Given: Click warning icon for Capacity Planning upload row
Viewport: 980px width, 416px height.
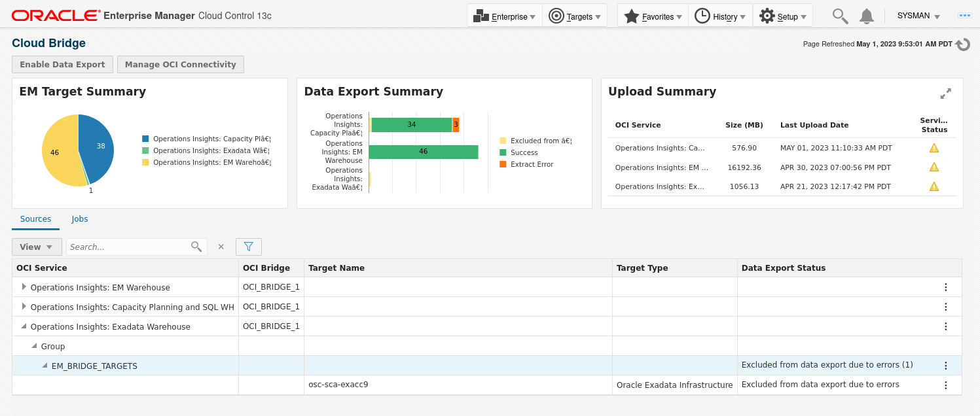Looking at the screenshot, I should [934, 148].
